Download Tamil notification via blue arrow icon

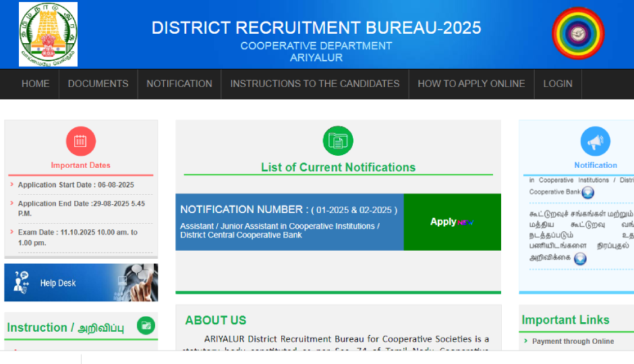580,259
